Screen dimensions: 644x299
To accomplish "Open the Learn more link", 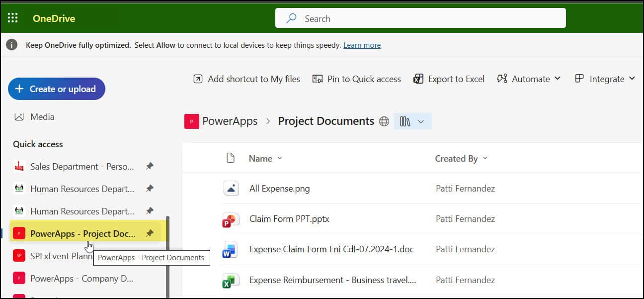I will pyautogui.click(x=362, y=45).
